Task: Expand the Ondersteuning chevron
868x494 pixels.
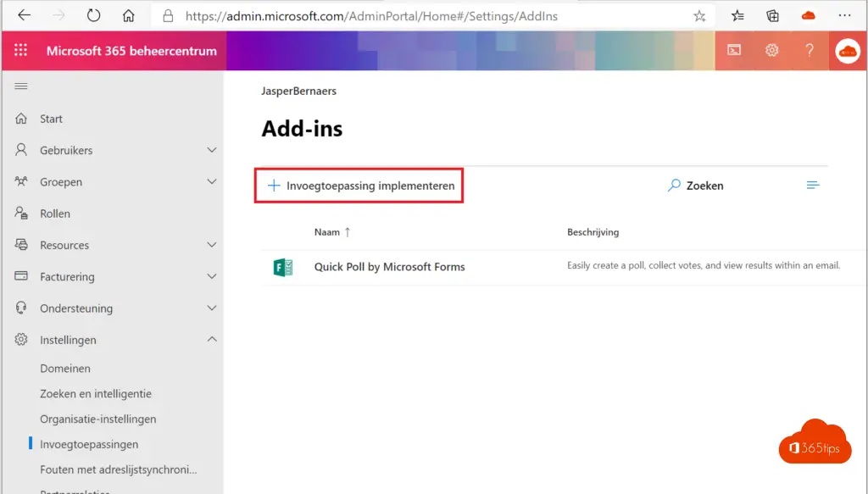Action: click(x=211, y=308)
